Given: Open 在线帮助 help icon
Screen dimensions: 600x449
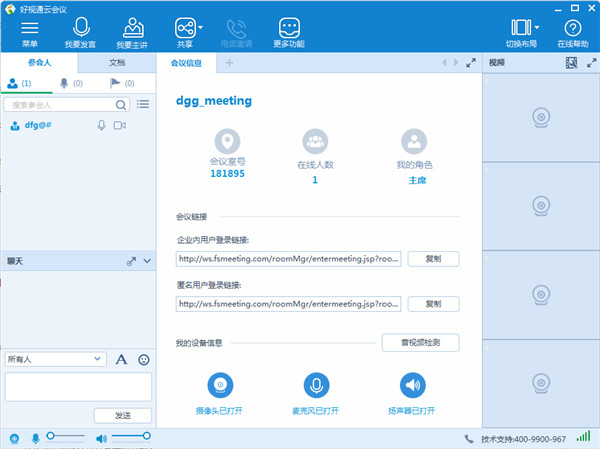Looking at the screenshot, I should [x=573, y=29].
